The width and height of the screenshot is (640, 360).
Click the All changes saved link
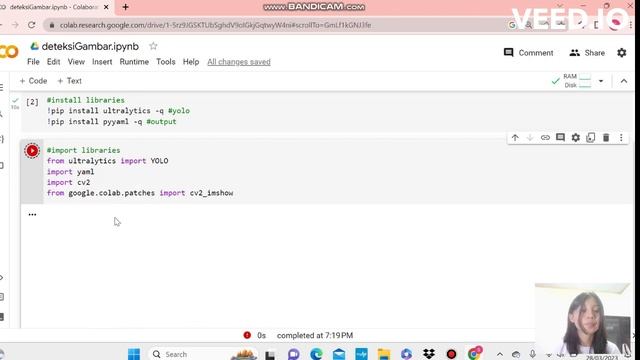239,62
